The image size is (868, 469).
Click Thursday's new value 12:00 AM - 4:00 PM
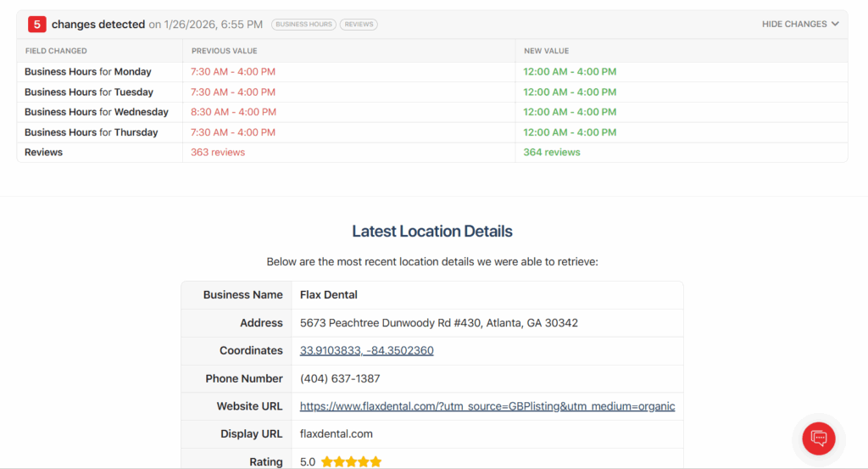pyautogui.click(x=570, y=132)
